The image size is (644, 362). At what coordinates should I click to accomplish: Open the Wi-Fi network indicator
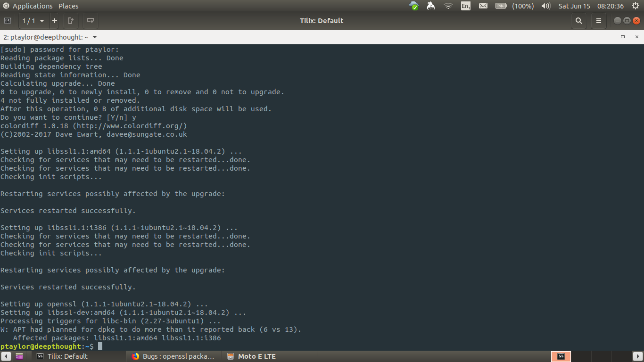pos(448,6)
